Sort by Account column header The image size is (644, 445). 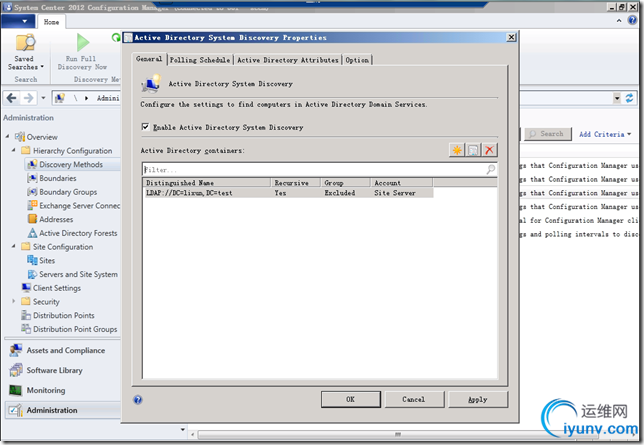coord(401,182)
